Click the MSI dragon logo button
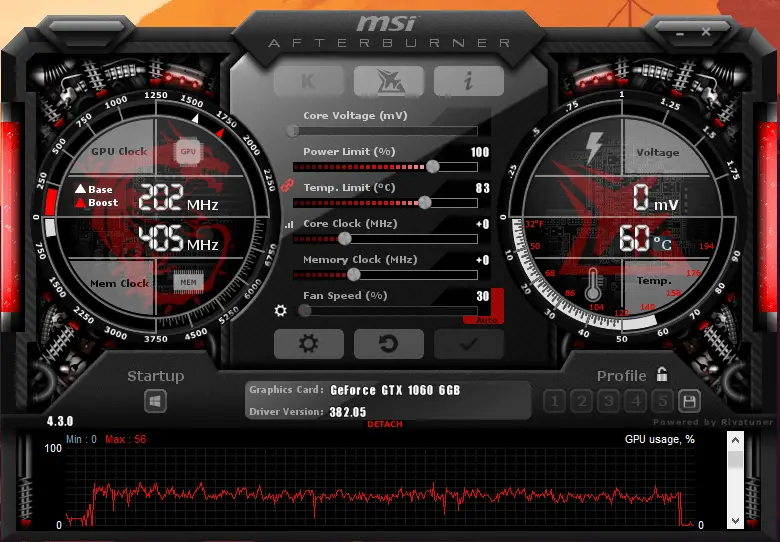This screenshot has width=780, height=542. (389, 81)
